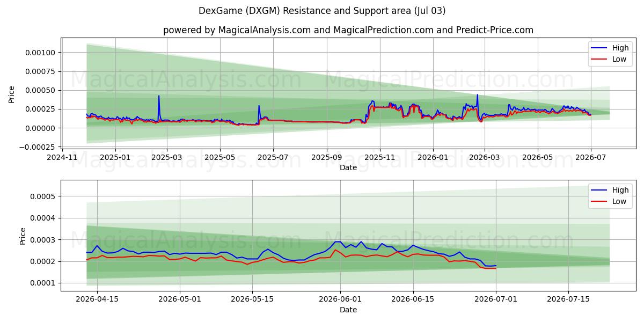Click the bottom chart x-axis label 2026-07-15
Screen dimensions: 644x322
568,299
